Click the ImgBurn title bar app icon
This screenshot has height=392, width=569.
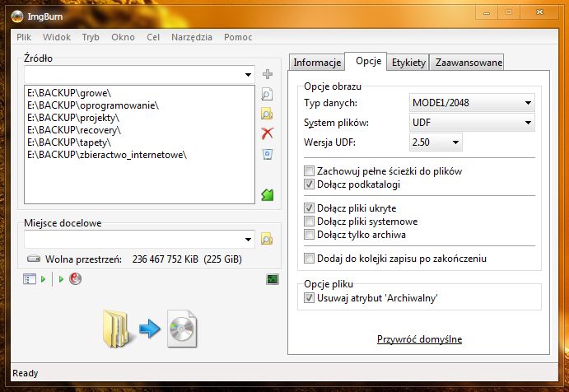tap(17, 16)
